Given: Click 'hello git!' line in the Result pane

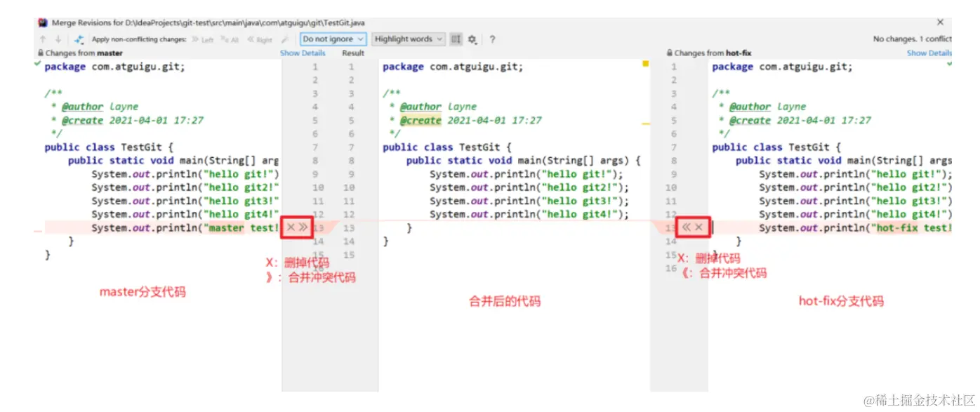Looking at the screenshot, I should (527, 174).
